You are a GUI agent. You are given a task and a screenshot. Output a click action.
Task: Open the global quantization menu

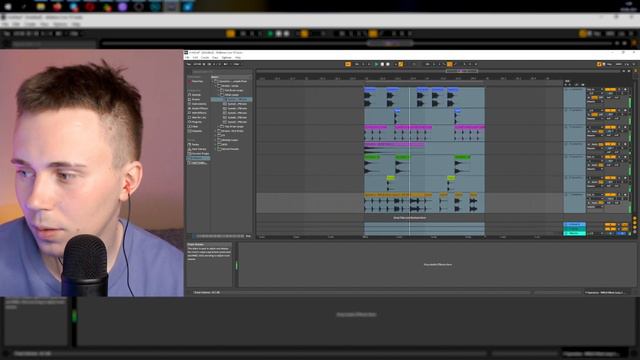[x=236, y=64]
